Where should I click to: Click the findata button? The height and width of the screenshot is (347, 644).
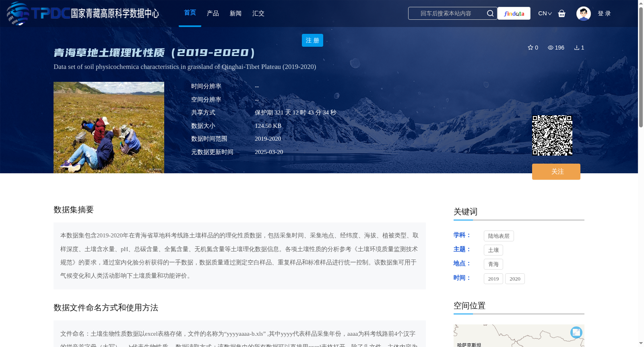514,13
